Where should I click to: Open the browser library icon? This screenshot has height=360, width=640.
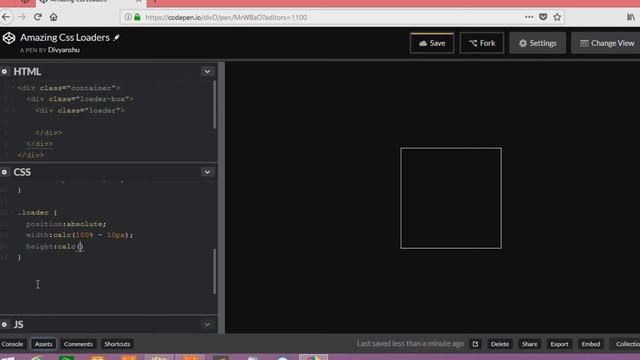pos(631,17)
